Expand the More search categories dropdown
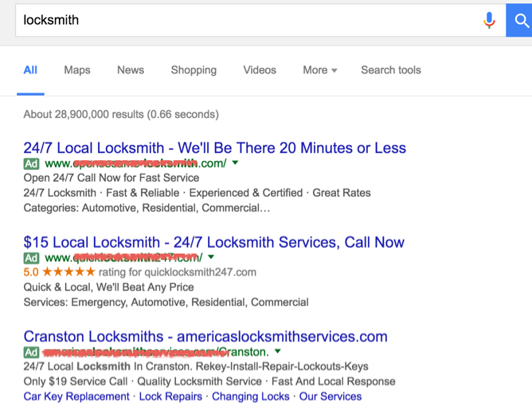The image size is (532, 417). (x=319, y=70)
